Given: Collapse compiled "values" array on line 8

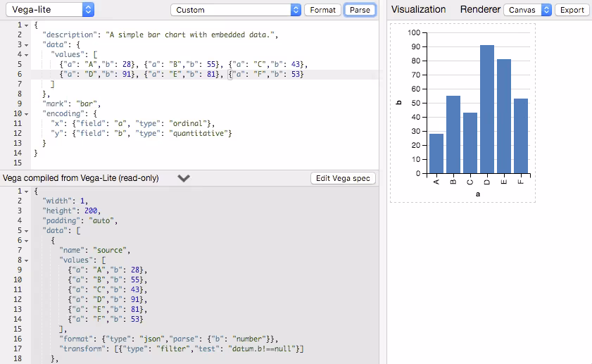Looking at the screenshot, I should (x=27, y=261).
